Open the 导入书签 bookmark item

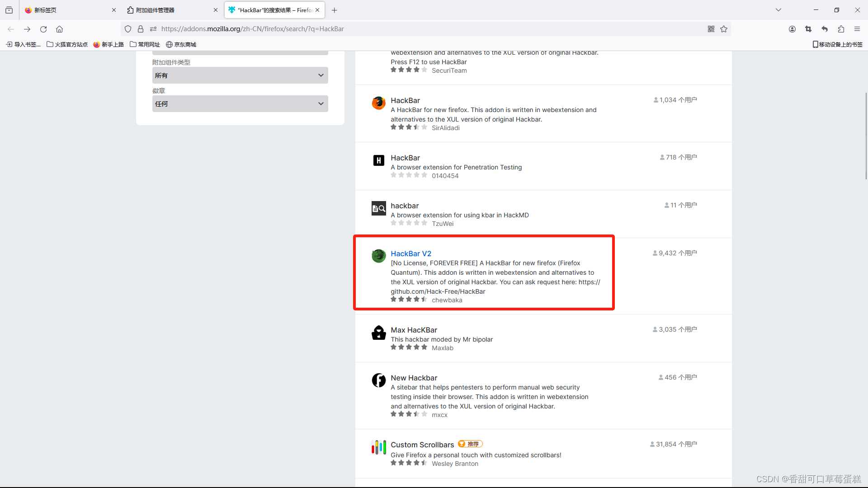[x=23, y=44]
